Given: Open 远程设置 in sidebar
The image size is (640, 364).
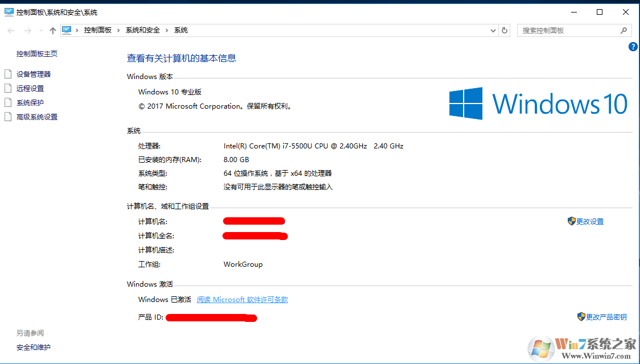Looking at the screenshot, I should (30, 89).
